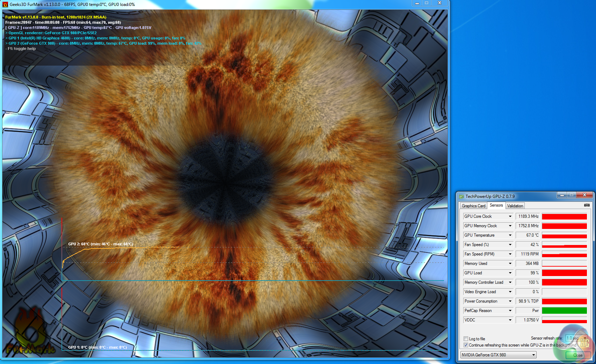This screenshot has height=364, width=596.
Task: Click the Power Consumption red graph
Action: point(564,301)
